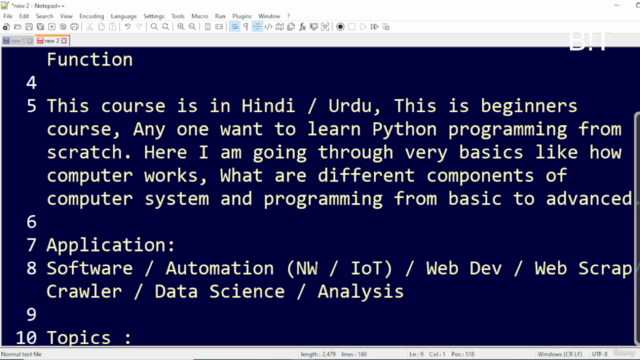
Task: Click the 'Windows (CR LF)' status field
Action: [560, 354]
